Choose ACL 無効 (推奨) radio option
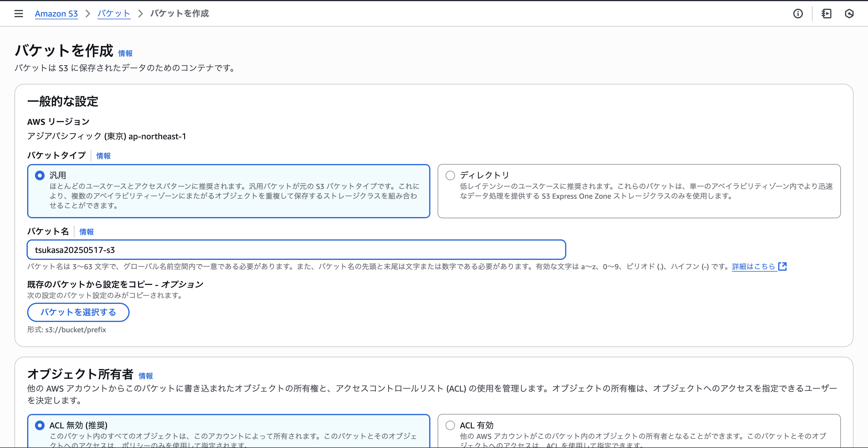The width and height of the screenshot is (868, 448). tap(40, 425)
